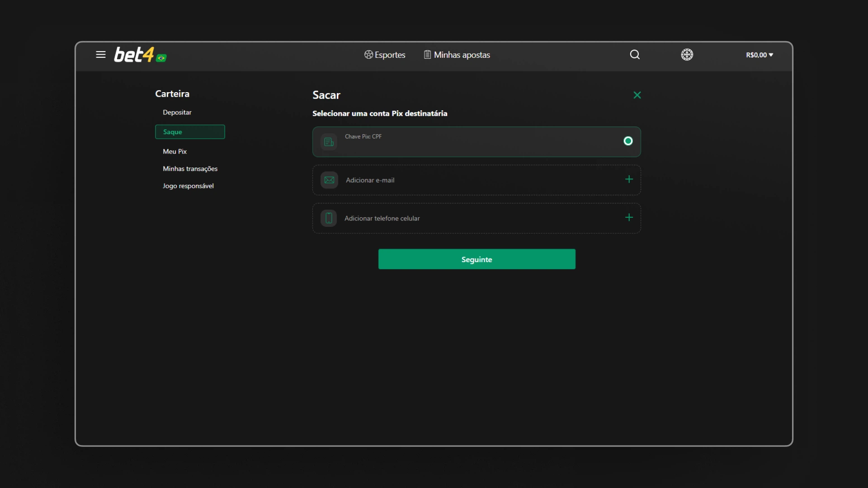
Task: Click the mobile phone icon
Action: 329,218
